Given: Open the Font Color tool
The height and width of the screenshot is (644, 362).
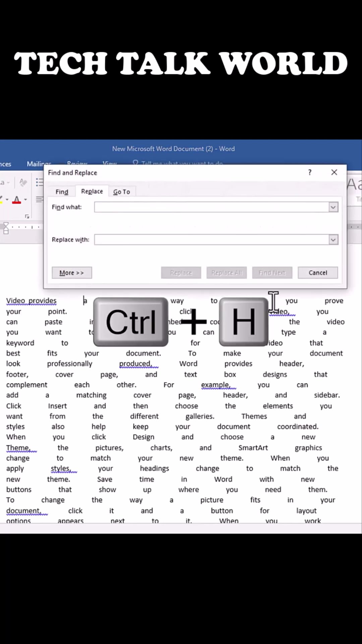Looking at the screenshot, I should pos(16,200).
